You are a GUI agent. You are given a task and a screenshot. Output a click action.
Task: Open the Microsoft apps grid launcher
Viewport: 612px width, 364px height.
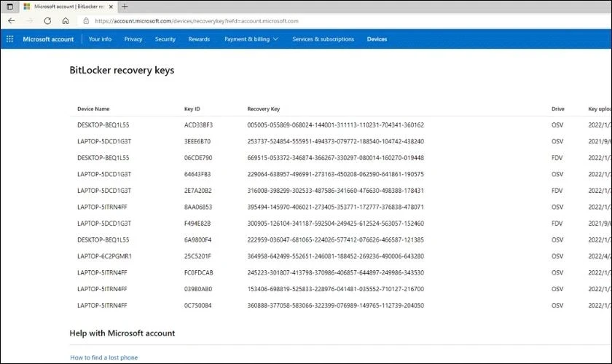click(x=9, y=39)
